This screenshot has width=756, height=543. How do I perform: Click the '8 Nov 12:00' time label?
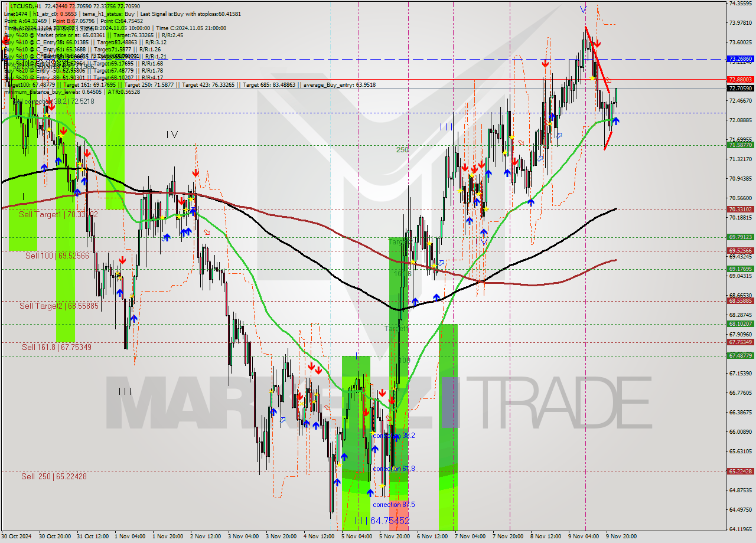pyautogui.click(x=546, y=537)
